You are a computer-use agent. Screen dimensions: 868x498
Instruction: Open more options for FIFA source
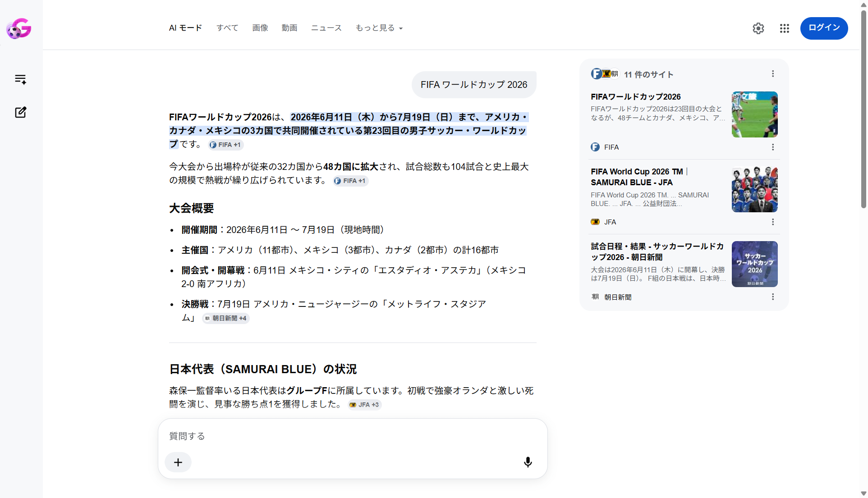(x=773, y=147)
